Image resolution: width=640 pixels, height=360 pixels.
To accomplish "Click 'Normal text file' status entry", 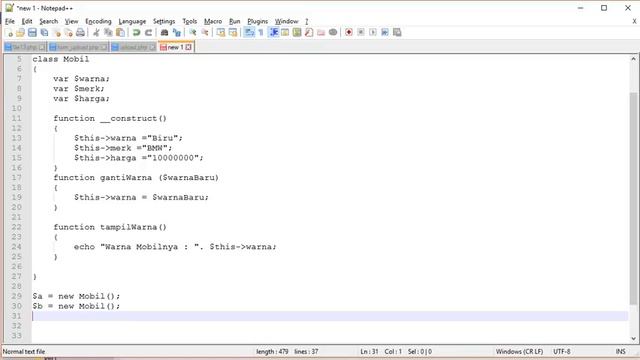I will (24, 351).
